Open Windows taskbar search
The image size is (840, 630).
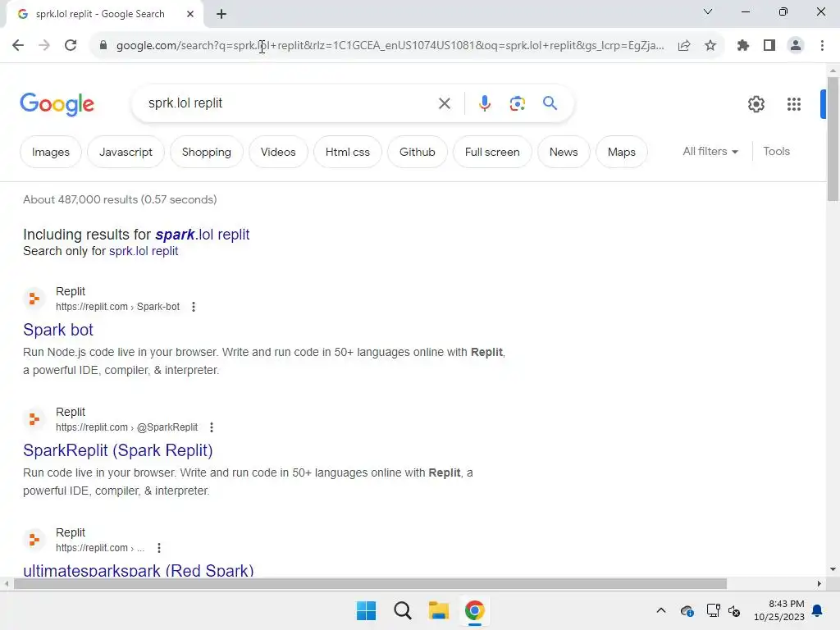tap(402, 610)
